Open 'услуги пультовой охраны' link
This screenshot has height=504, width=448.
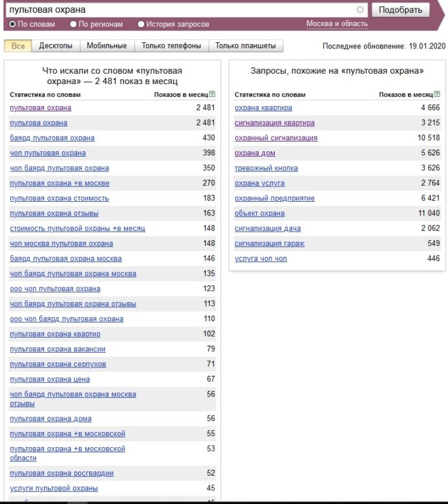click(x=54, y=488)
